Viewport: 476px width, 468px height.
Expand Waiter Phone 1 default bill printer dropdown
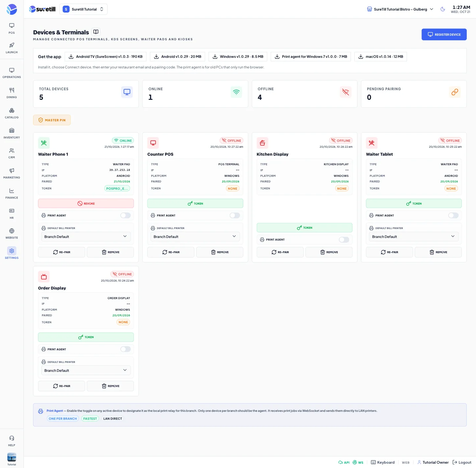pyautogui.click(x=86, y=237)
